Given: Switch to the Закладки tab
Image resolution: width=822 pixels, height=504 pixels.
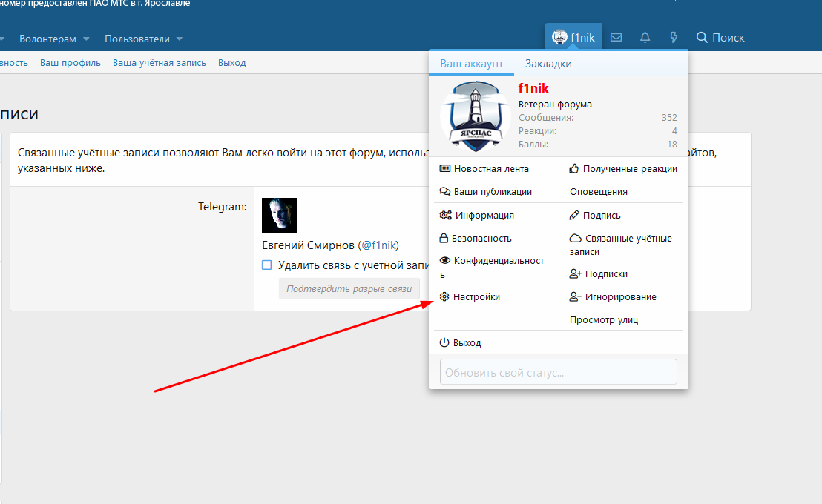Looking at the screenshot, I should (548, 64).
